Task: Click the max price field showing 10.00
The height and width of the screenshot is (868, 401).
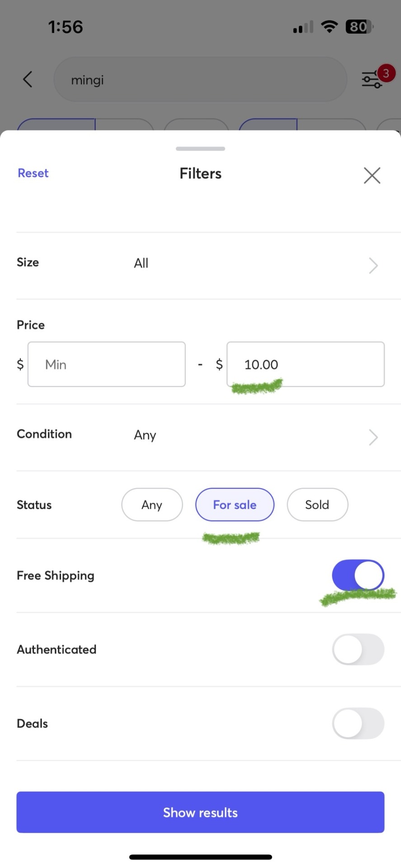Action: [x=306, y=364]
